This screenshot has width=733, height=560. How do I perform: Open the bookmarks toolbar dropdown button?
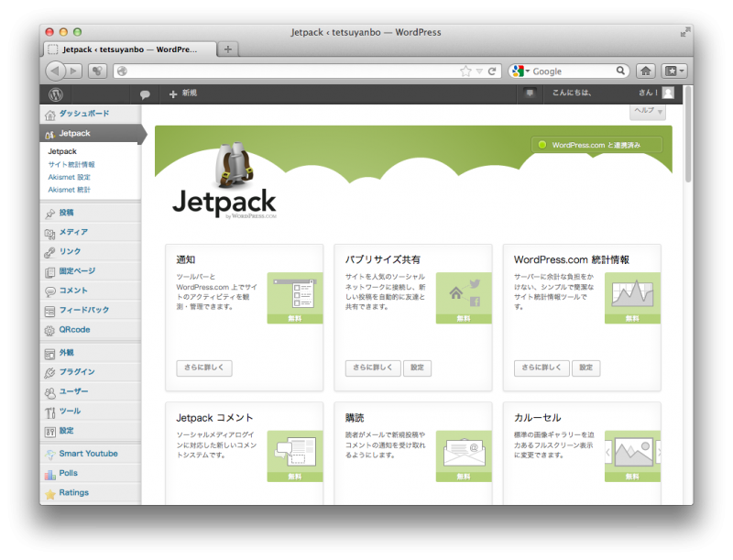pyautogui.click(x=673, y=71)
